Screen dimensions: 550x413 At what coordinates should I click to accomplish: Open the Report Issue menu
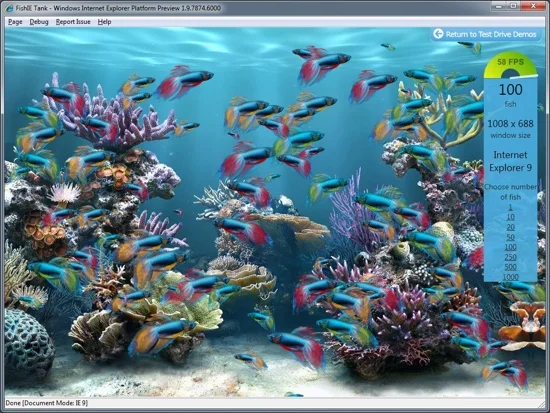click(73, 22)
